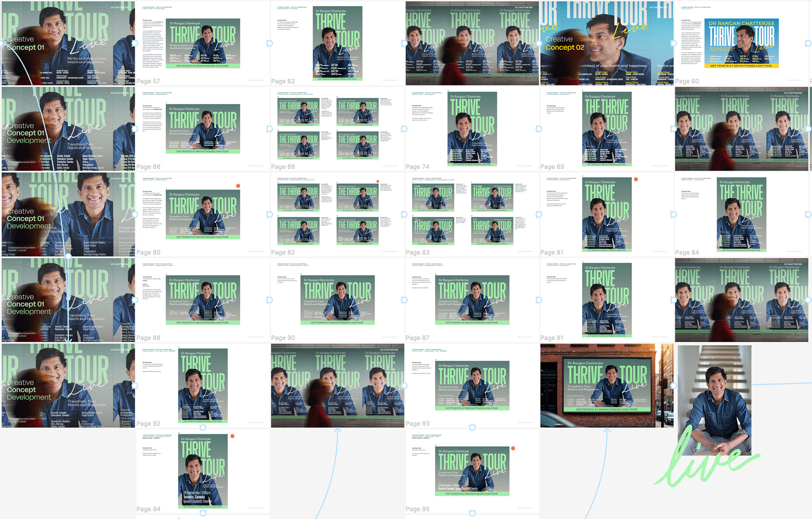Click the 'Page 81' label
The height and width of the screenshot is (519, 812).
pos(552,252)
